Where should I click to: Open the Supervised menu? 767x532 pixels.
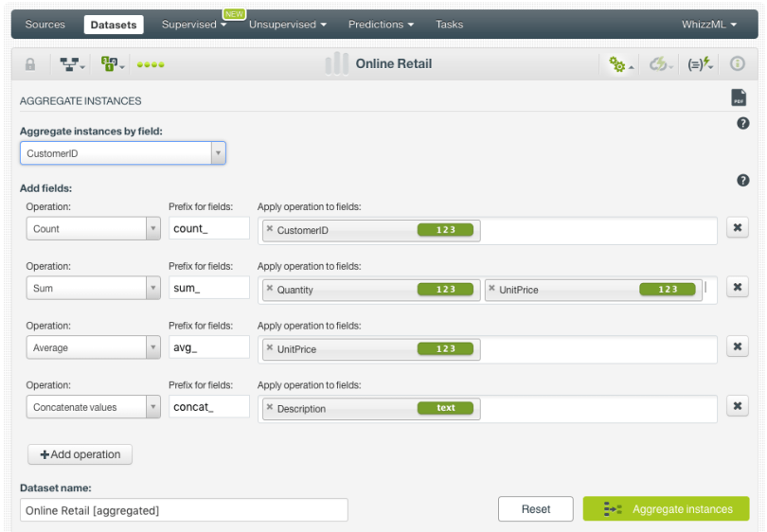[x=193, y=25]
